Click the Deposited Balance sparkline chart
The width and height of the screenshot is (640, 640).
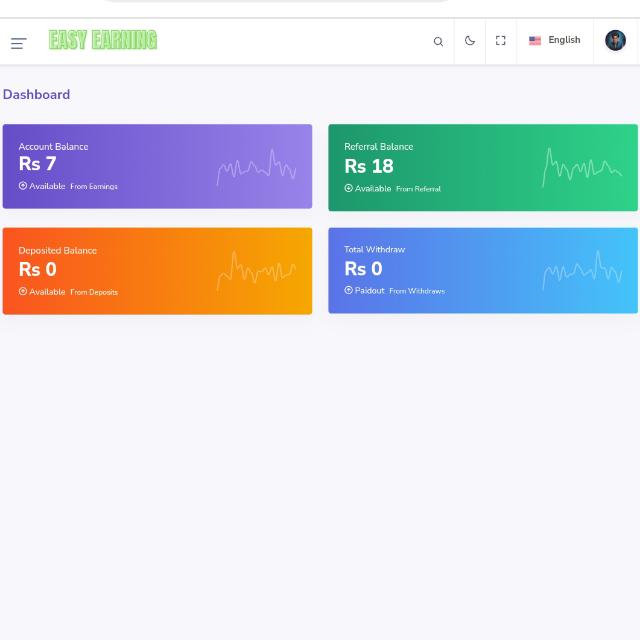[256, 271]
